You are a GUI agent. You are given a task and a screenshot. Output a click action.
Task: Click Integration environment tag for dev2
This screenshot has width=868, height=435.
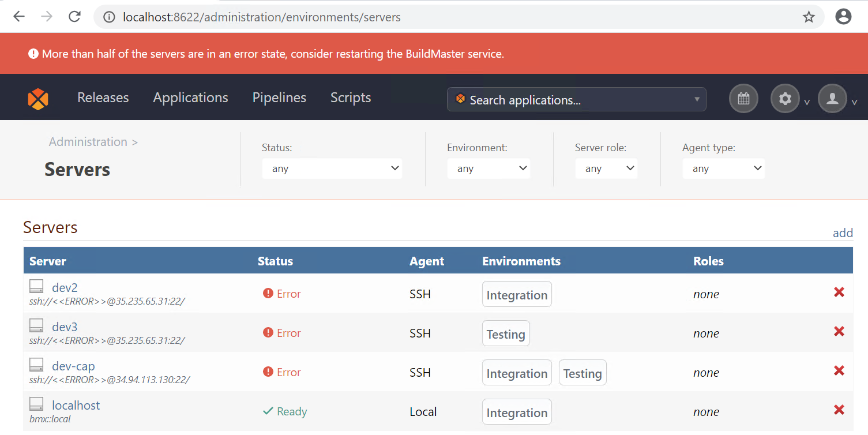tap(517, 294)
